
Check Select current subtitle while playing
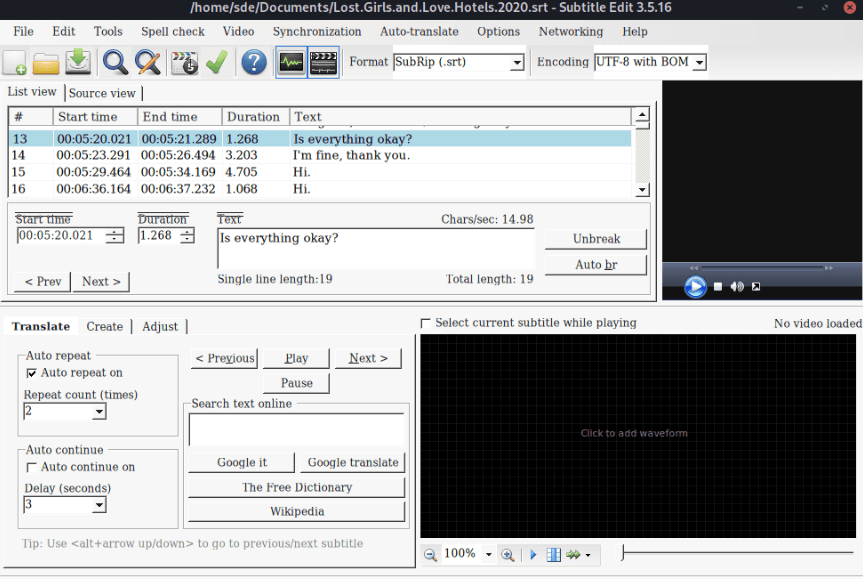coord(427,323)
